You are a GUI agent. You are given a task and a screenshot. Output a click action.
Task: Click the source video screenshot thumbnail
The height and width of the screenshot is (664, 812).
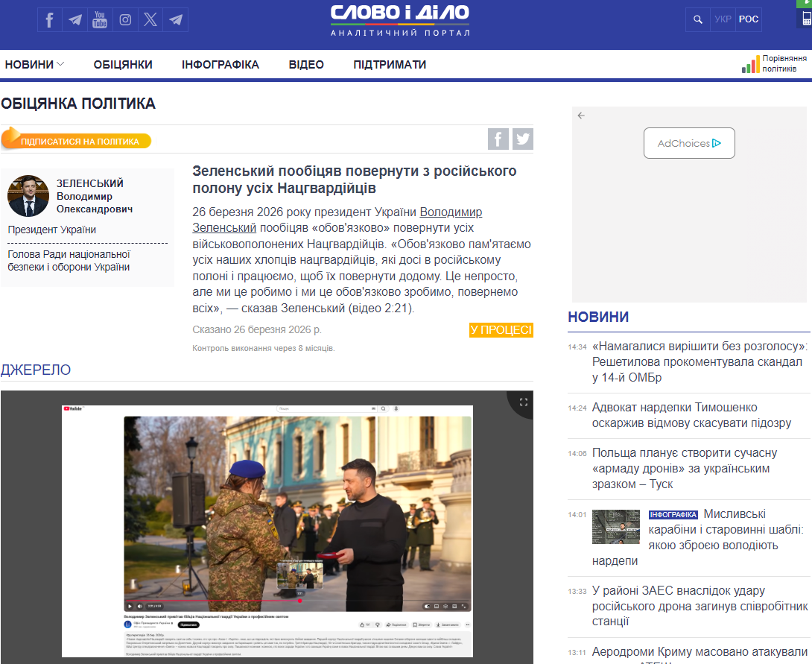click(x=267, y=531)
